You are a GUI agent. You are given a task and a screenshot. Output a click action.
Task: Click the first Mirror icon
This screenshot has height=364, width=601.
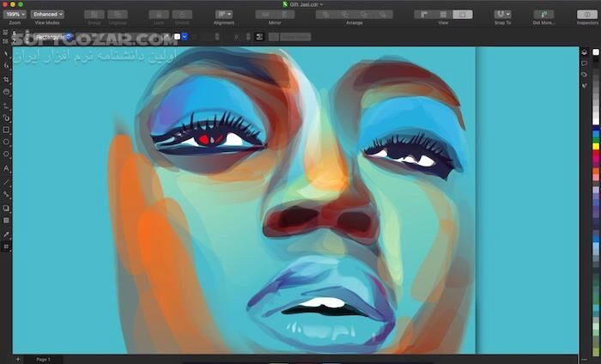click(x=265, y=15)
